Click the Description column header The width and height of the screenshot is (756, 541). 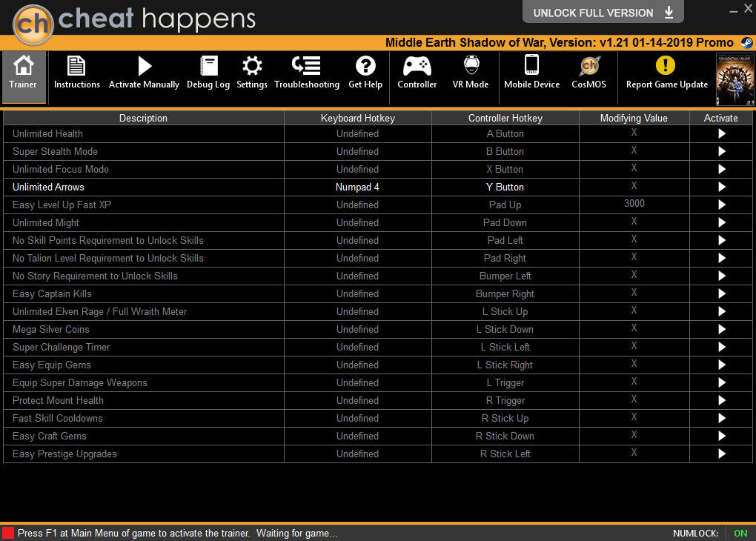click(143, 118)
